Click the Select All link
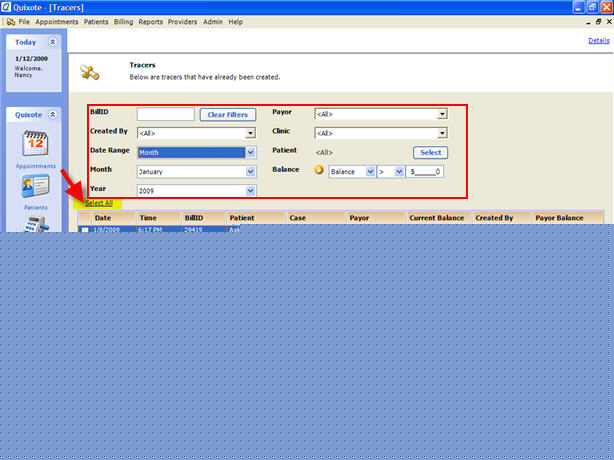This screenshot has height=460, width=614. pyautogui.click(x=99, y=203)
